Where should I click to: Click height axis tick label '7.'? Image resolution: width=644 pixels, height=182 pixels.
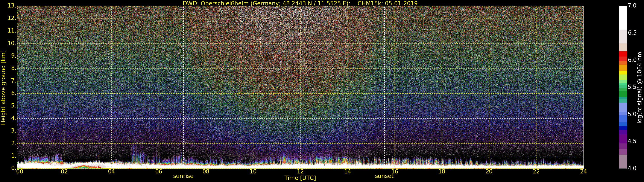point(14,81)
